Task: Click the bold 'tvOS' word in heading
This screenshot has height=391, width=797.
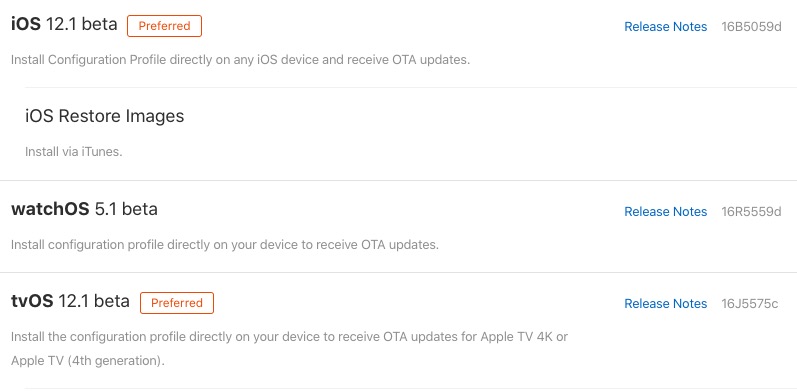Action: coord(32,301)
